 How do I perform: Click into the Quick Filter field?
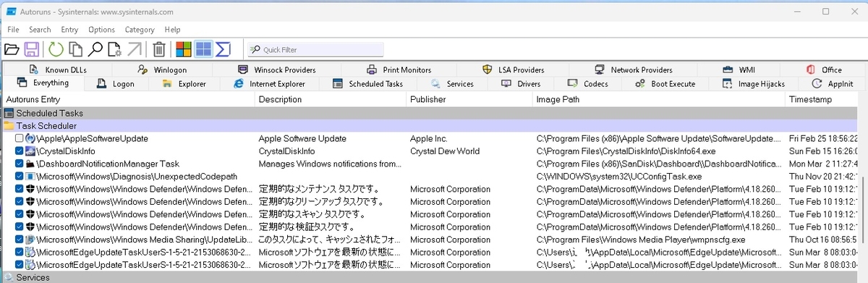point(315,50)
